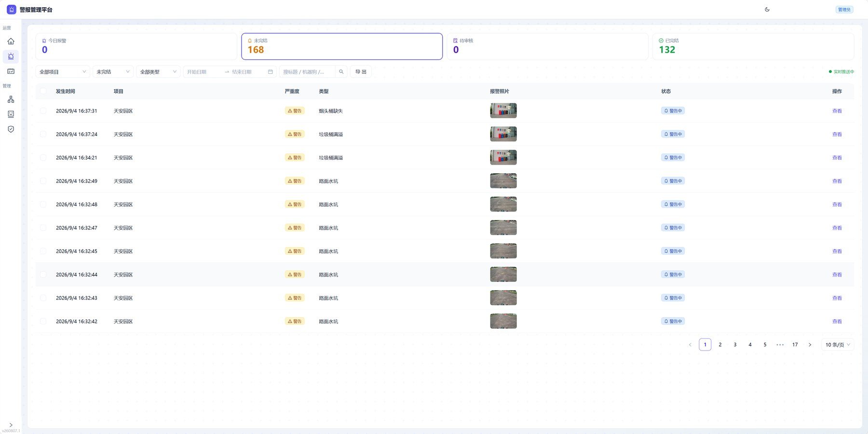Select the 今日报警 summary card
Image resolution: width=868 pixels, height=434 pixels.
[136, 46]
